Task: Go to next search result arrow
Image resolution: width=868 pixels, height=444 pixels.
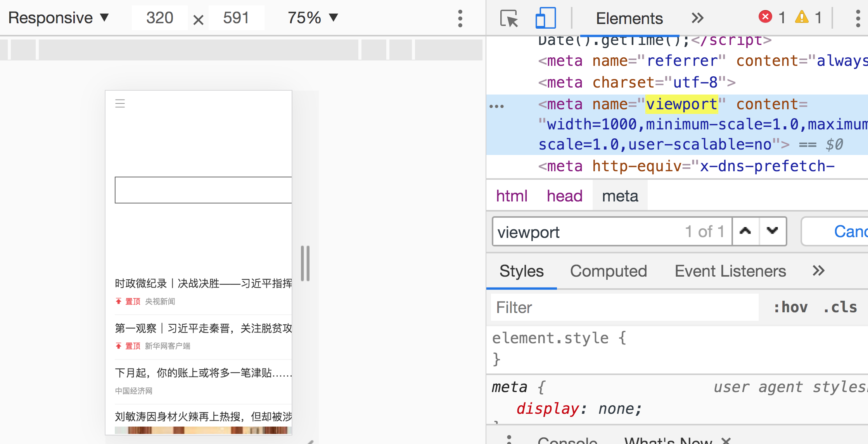Action: 772,231
